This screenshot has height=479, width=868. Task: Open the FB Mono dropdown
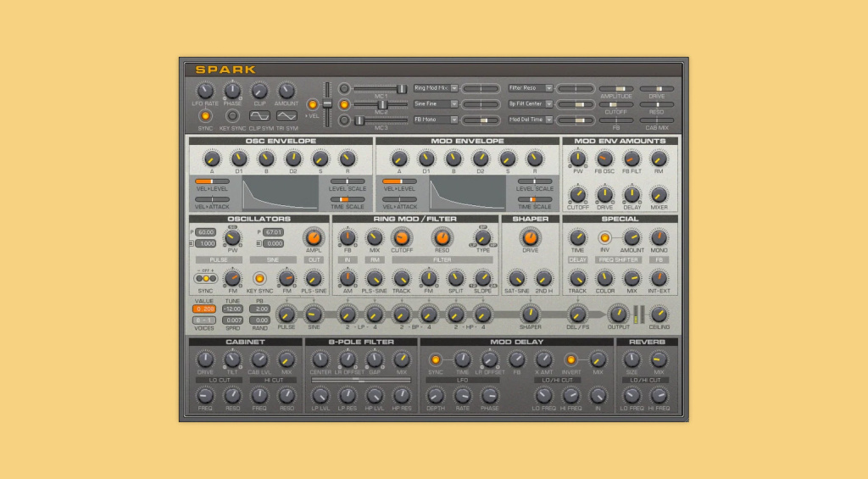pos(436,119)
